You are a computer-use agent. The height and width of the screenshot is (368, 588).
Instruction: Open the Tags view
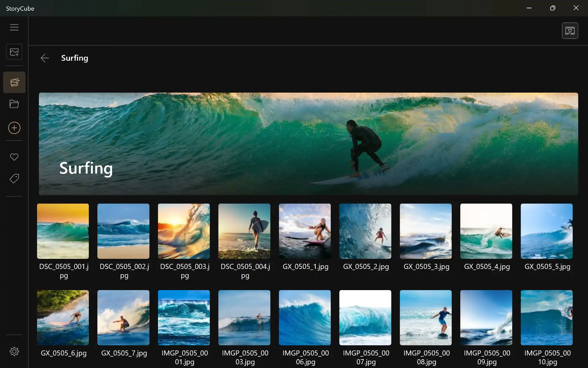(x=14, y=178)
